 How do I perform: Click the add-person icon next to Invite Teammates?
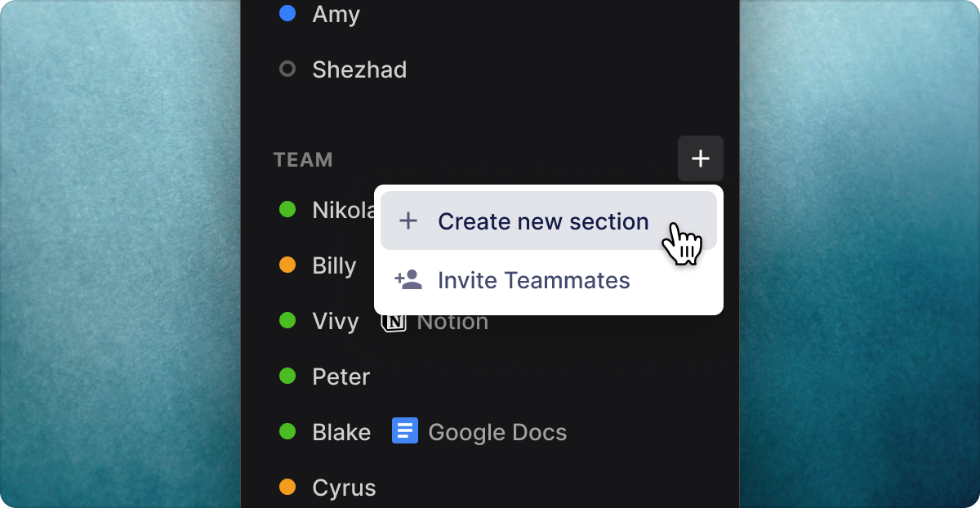(x=408, y=280)
